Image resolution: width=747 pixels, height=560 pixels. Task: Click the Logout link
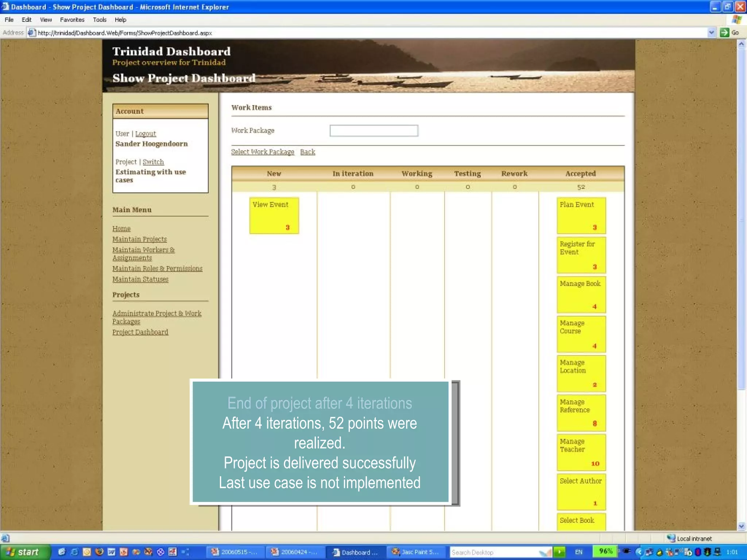tap(146, 134)
